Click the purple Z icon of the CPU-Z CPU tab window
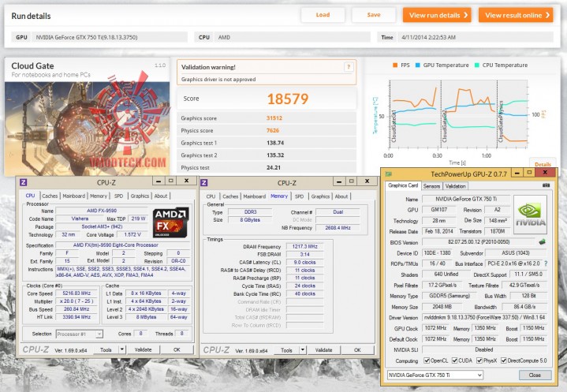Screen dimensions: 567x392 point(23,182)
